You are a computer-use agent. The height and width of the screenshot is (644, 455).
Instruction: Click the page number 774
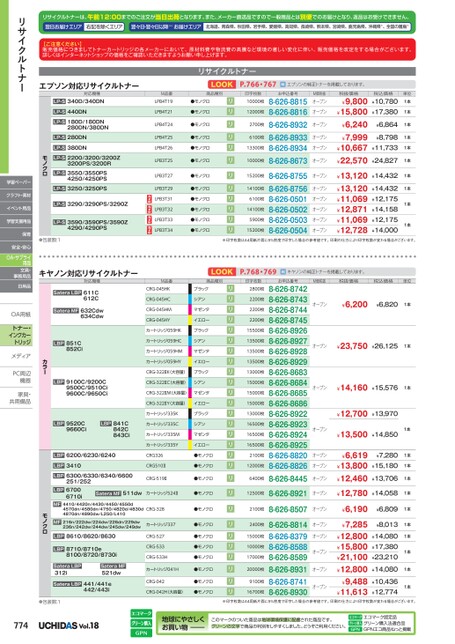pos(21,626)
